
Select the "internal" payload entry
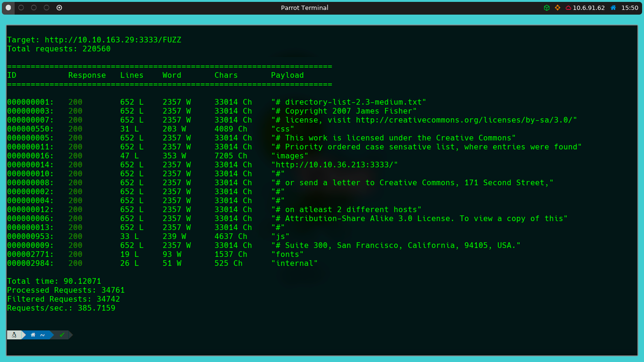pyautogui.click(x=295, y=263)
